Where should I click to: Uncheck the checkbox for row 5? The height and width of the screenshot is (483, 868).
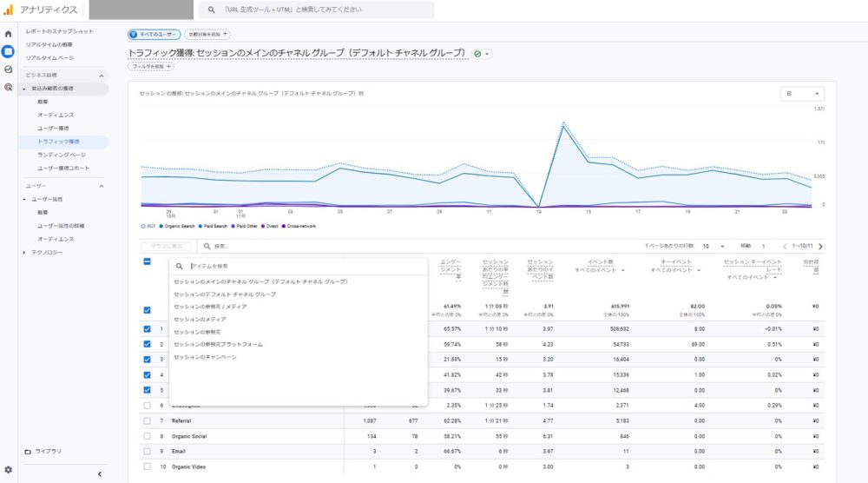tap(147, 390)
